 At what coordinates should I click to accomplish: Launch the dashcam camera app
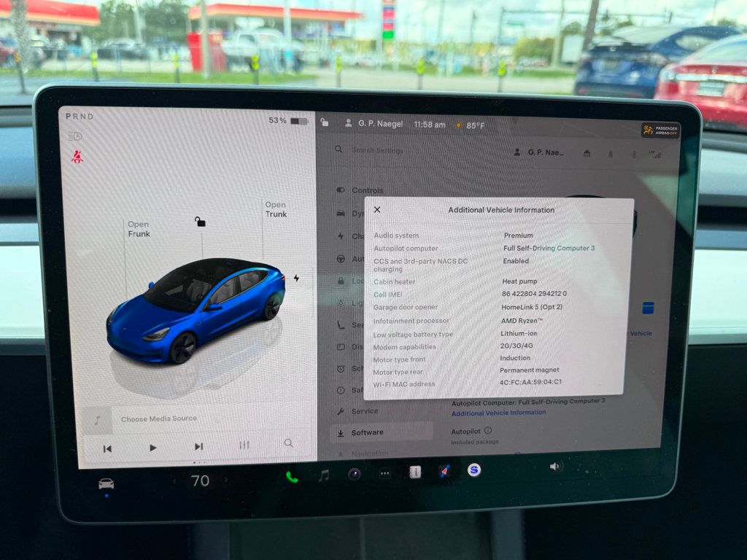354,474
